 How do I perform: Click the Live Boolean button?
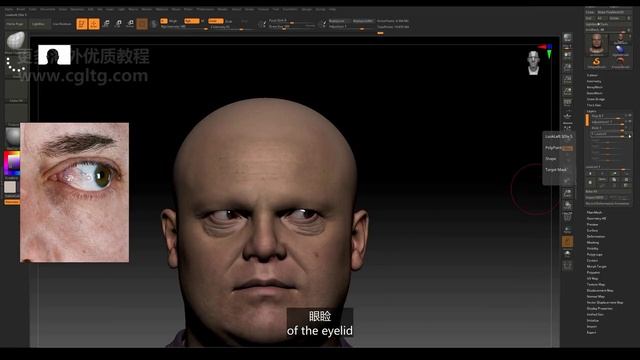pos(62,24)
